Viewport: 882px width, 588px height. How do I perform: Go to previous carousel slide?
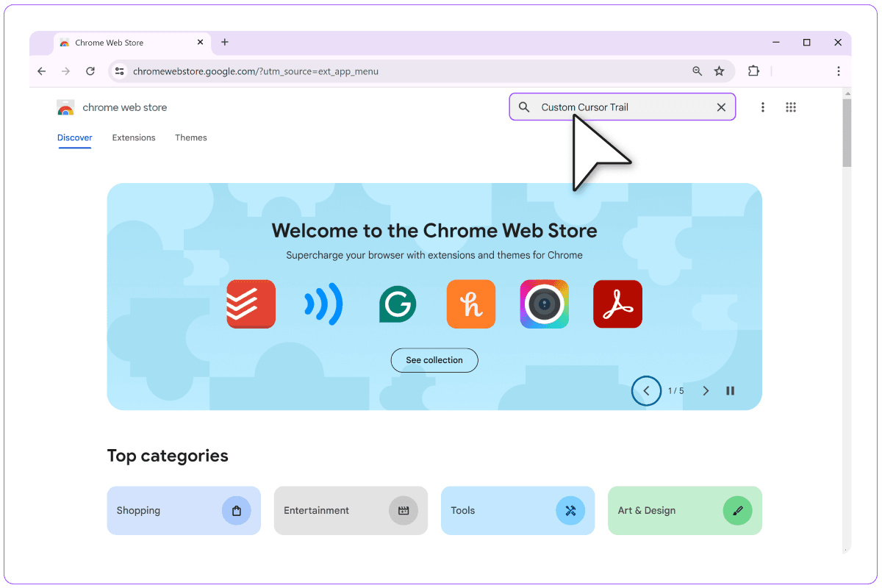click(x=647, y=391)
